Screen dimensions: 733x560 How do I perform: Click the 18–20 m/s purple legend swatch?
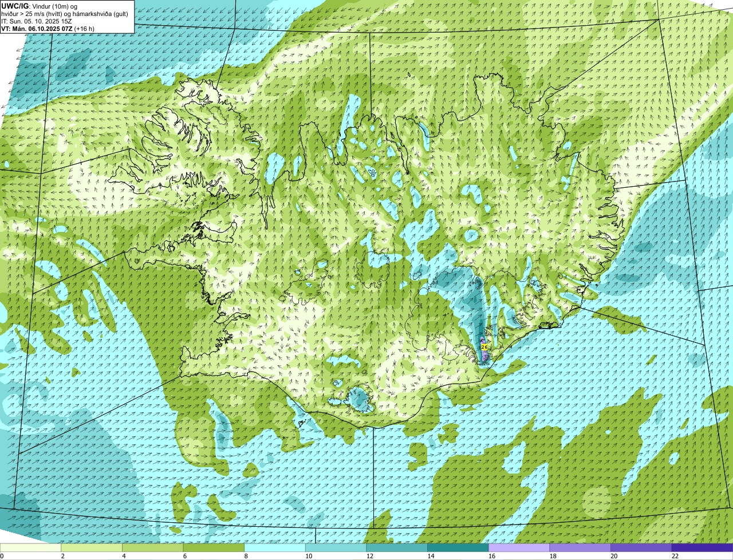pyautogui.click(x=580, y=547)
